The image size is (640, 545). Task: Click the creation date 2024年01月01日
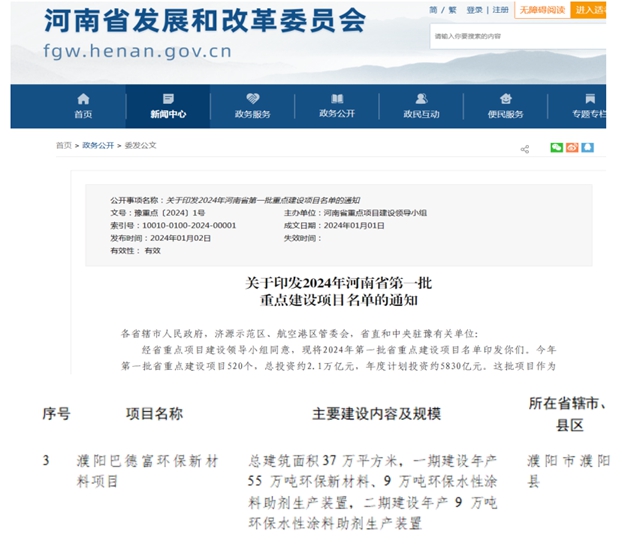pos(354,226)
